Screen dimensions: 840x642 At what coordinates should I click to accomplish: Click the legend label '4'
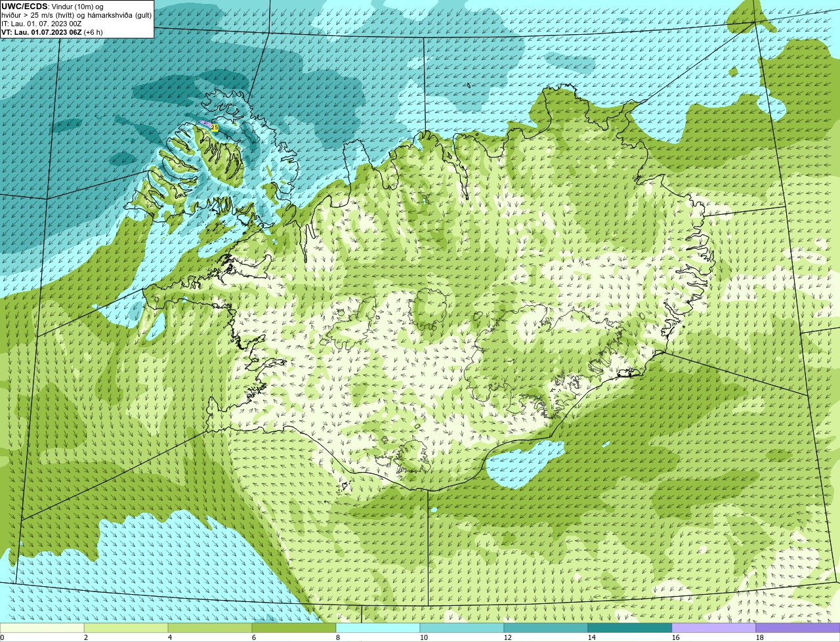[170, 637]
